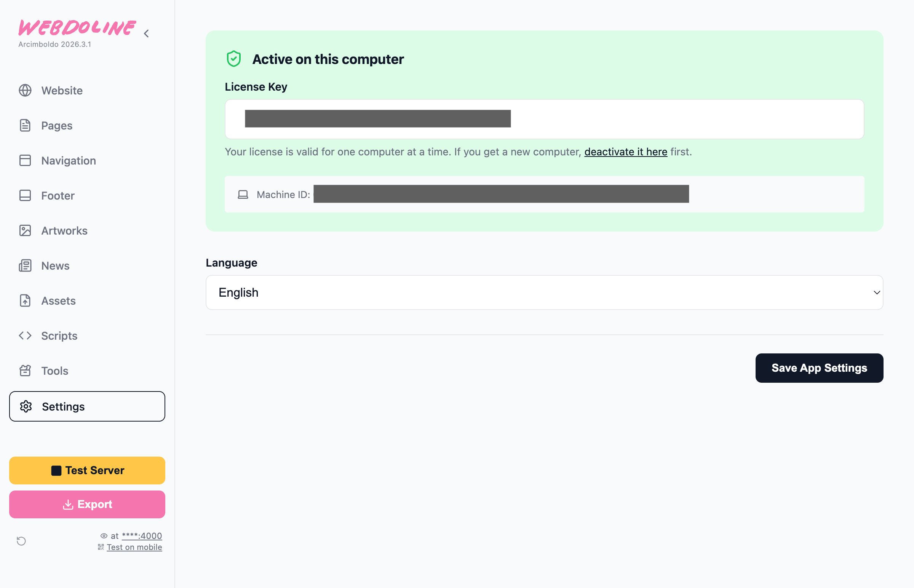Click the Scripts code brackets icon
Viewport: 914px width, 588px height.
pyautogui.click(x=25, y=336)
